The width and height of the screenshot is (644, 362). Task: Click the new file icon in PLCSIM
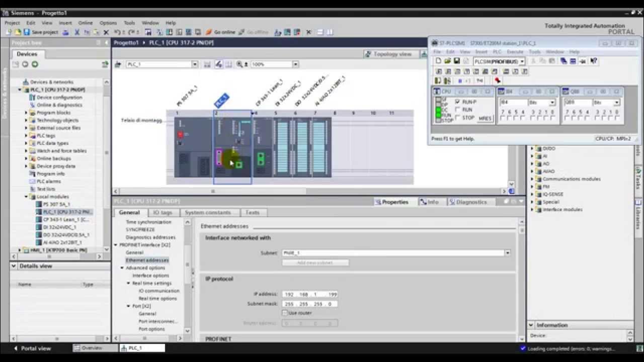pyautogui.click(x=438, y=61)
